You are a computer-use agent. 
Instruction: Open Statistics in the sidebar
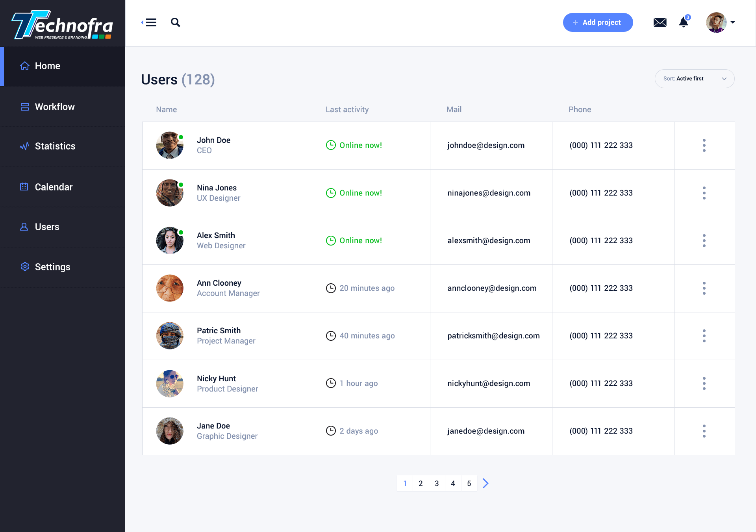pyautogui.click(x=55, y=146)
